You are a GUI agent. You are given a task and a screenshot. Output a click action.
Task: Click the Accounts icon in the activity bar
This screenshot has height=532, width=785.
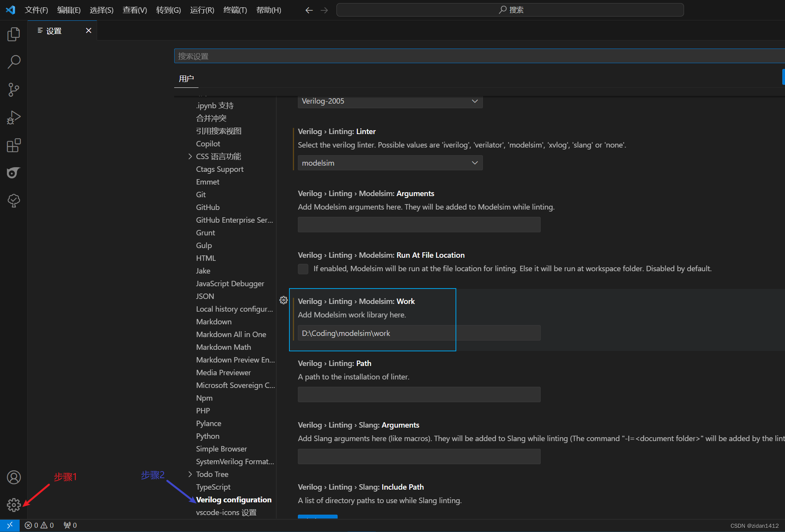pos(13,477)
